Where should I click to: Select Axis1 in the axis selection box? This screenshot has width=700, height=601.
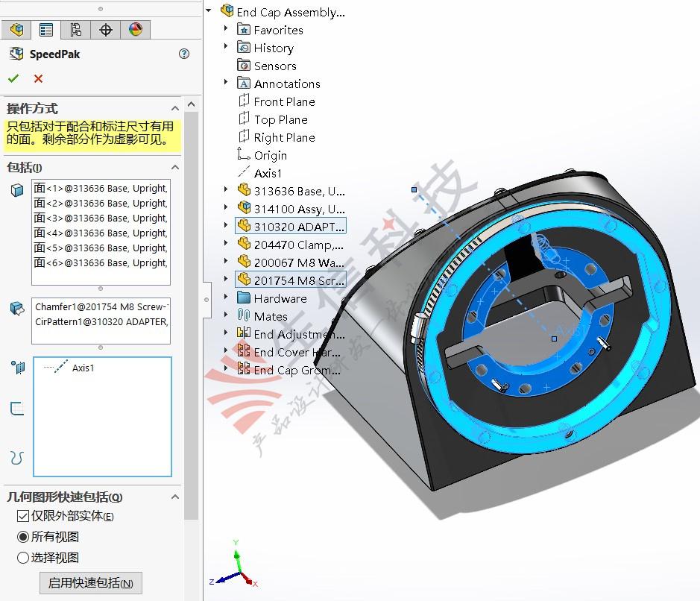tap(83, 367)
